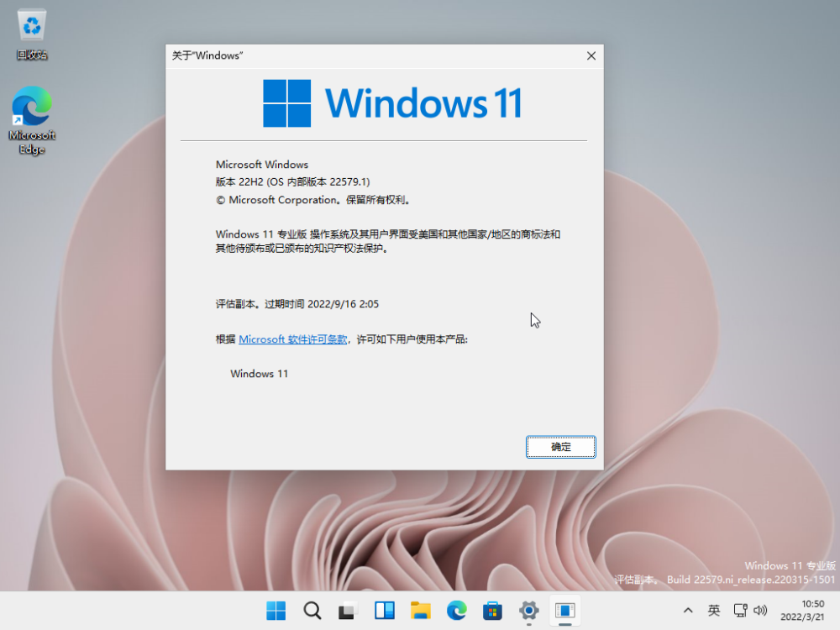
Task: Click the 关于"Windows" title bar text
Action: [x=207, y=55]
